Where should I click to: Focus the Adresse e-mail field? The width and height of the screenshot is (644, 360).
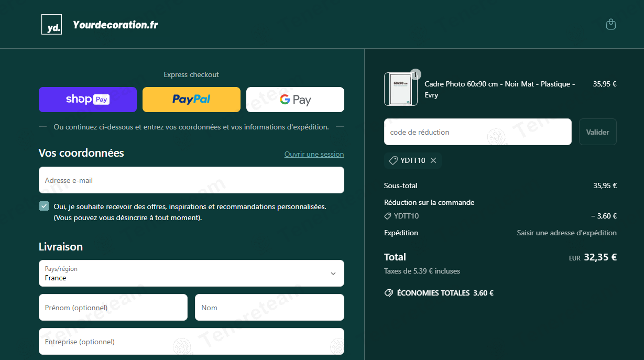pyautogui.click(x=191, y=180)
